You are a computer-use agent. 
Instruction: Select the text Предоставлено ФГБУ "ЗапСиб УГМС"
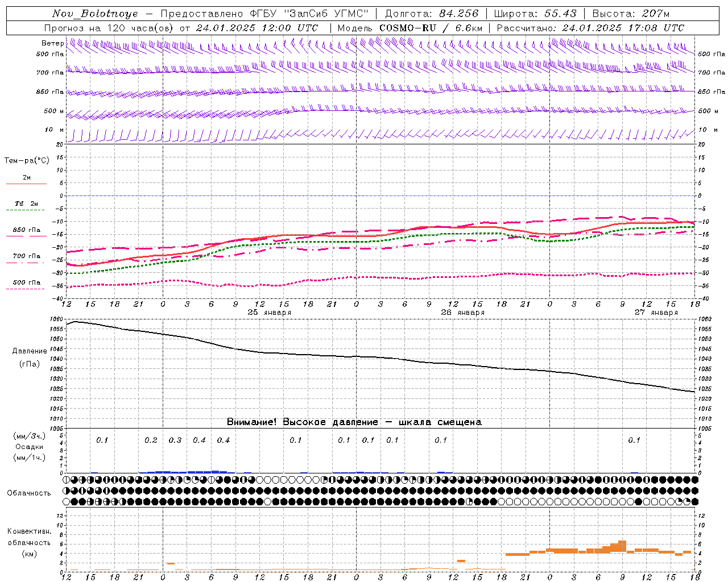coord(264,14)
